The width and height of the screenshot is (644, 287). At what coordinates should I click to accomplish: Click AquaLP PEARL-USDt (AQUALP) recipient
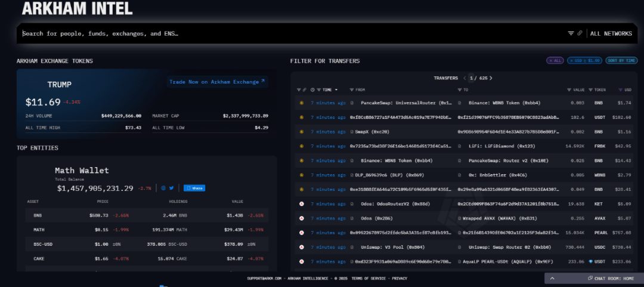(509, 261)
